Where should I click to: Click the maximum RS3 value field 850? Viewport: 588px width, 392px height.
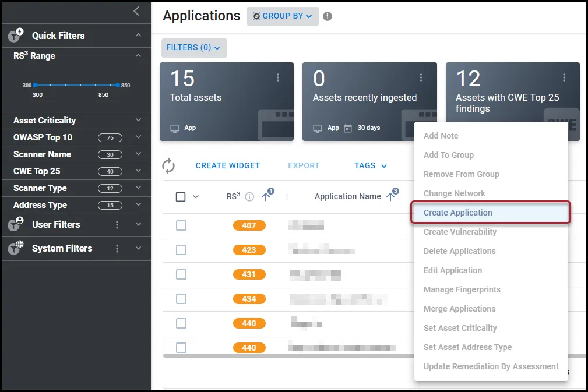[109, 95]
